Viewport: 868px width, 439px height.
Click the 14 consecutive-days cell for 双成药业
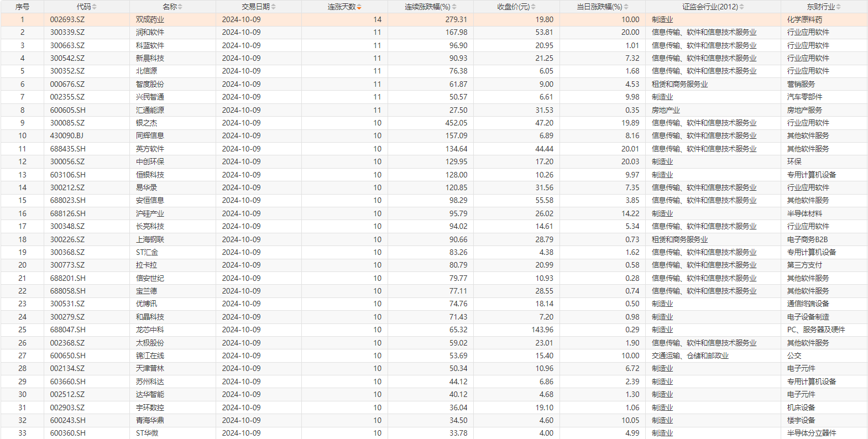377,19
